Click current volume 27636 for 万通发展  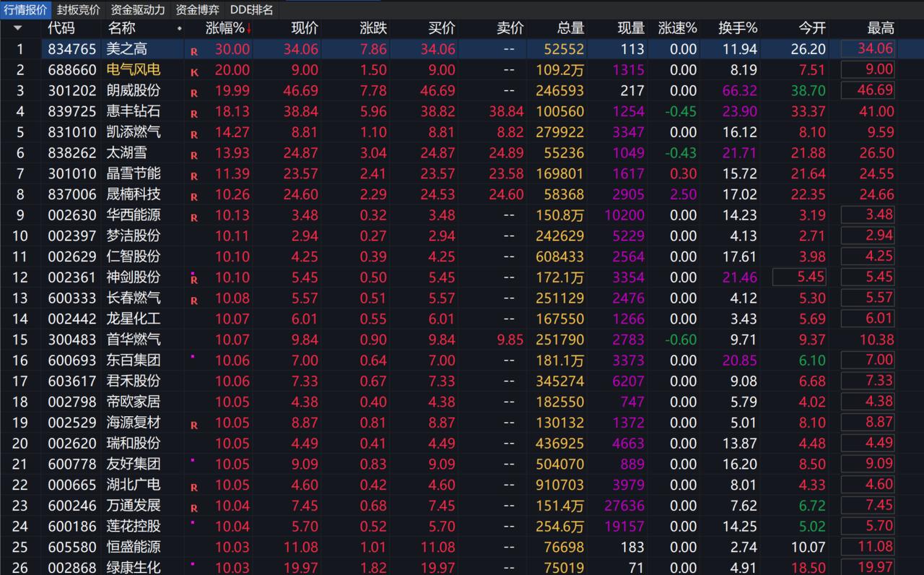point(624,505)
